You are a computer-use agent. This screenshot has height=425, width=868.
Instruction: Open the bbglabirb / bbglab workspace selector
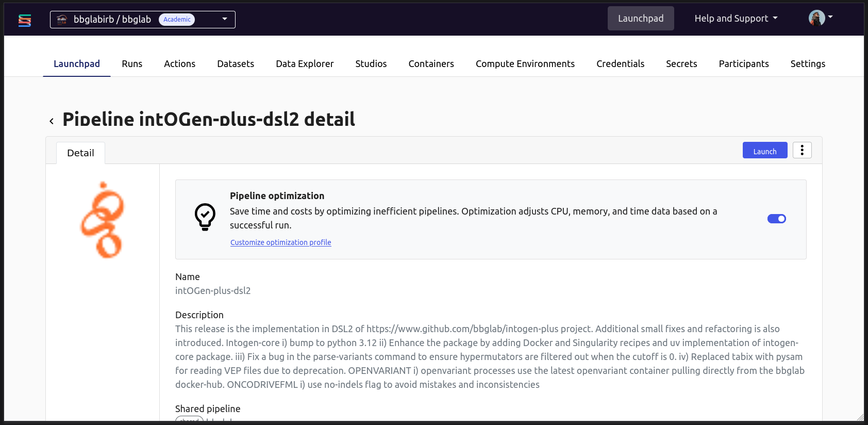coord(143,20)
